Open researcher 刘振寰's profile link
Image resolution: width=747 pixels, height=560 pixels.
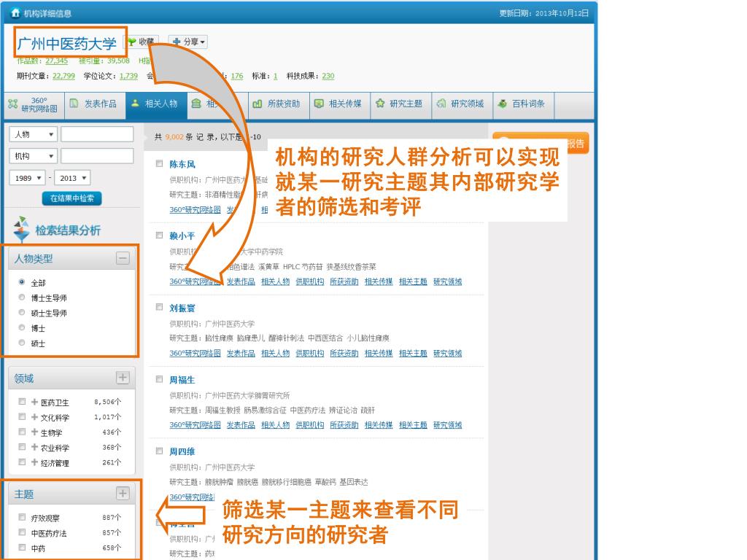point(182,308)
